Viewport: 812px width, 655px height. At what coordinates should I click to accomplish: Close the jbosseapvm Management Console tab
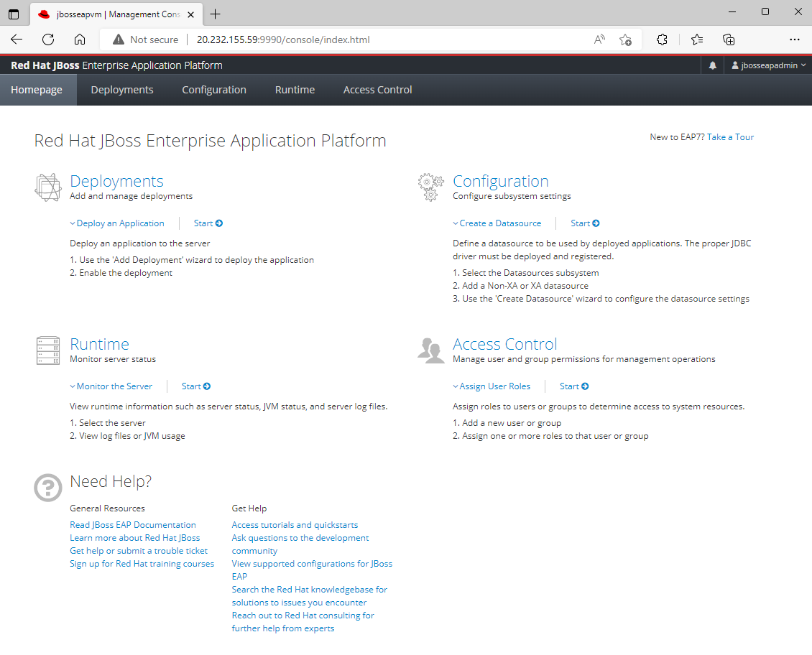pyautogui.click(x=190, y=14)
